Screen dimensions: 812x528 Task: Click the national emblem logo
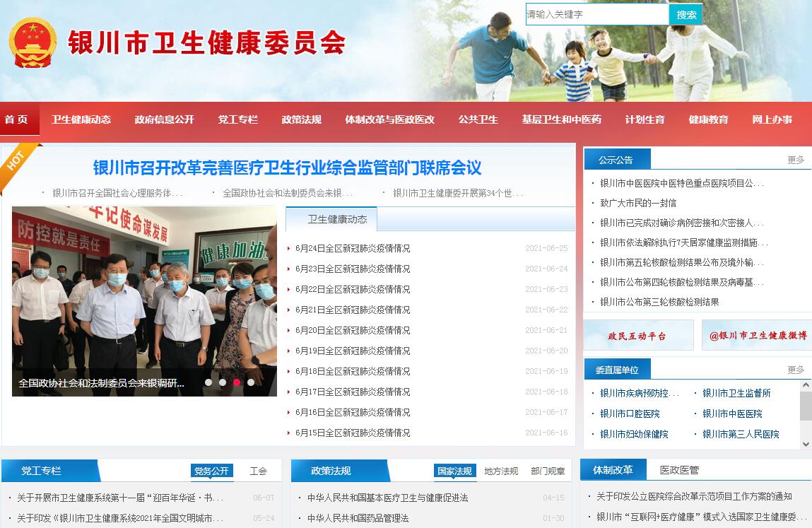tap(33, 42)
